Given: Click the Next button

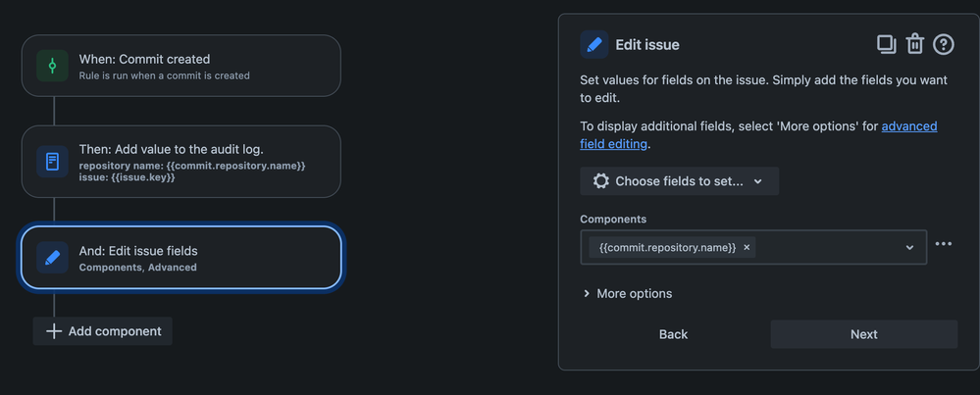Looking at the screenshot, I should pyautogui.click(x=863, y=334).
